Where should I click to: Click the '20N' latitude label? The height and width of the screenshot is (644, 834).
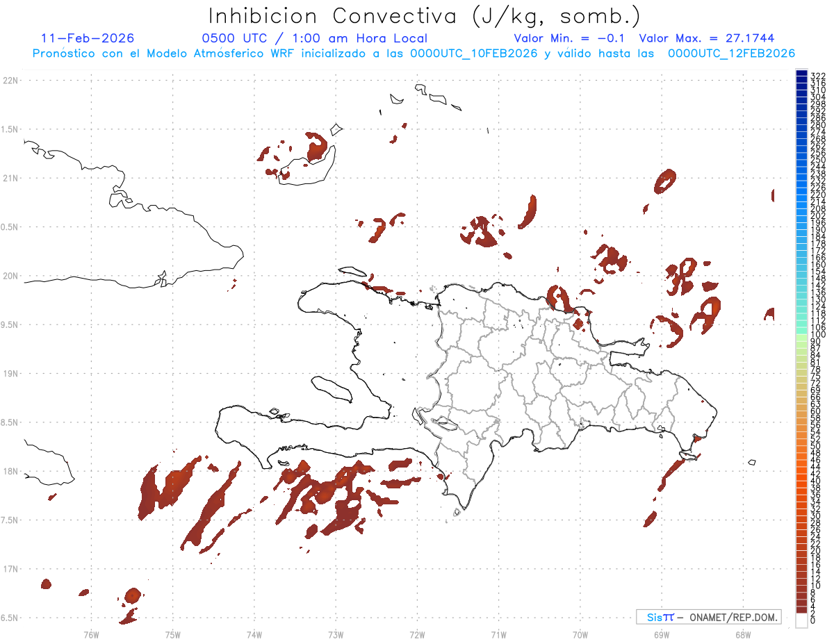pyautogui.click(x=10, y=276)
